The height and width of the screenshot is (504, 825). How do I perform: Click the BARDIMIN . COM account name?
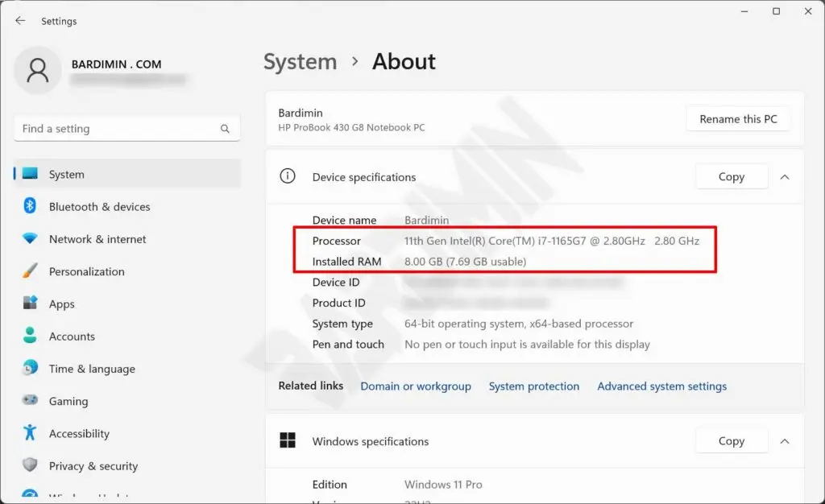click(x=116, y=64)
